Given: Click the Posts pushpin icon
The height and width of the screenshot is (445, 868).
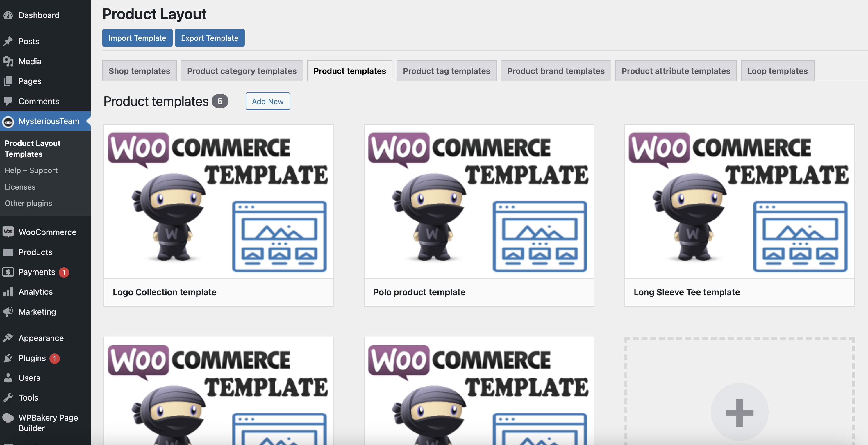Looking at the screenshot, I should pos(8,41).
